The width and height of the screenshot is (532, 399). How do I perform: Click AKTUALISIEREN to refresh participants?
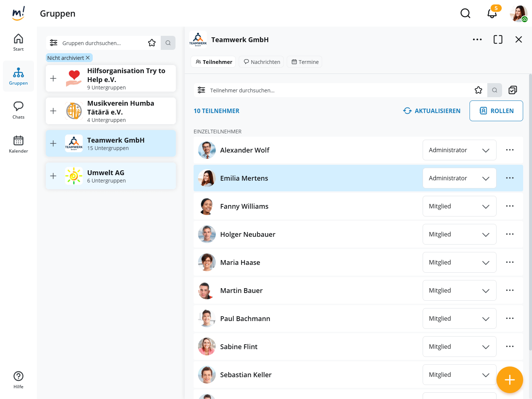pyautogui.click(x=432, y=111)
